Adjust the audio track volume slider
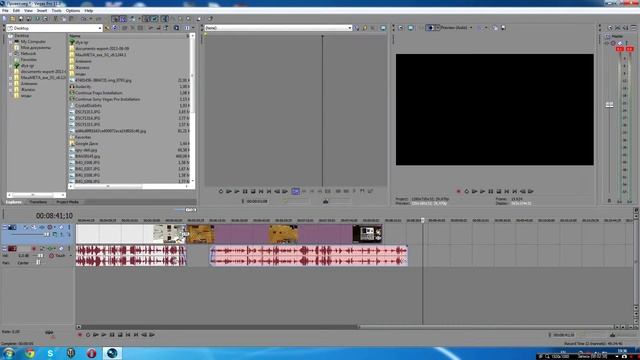640x360 pixels. (x=40, y=256)
